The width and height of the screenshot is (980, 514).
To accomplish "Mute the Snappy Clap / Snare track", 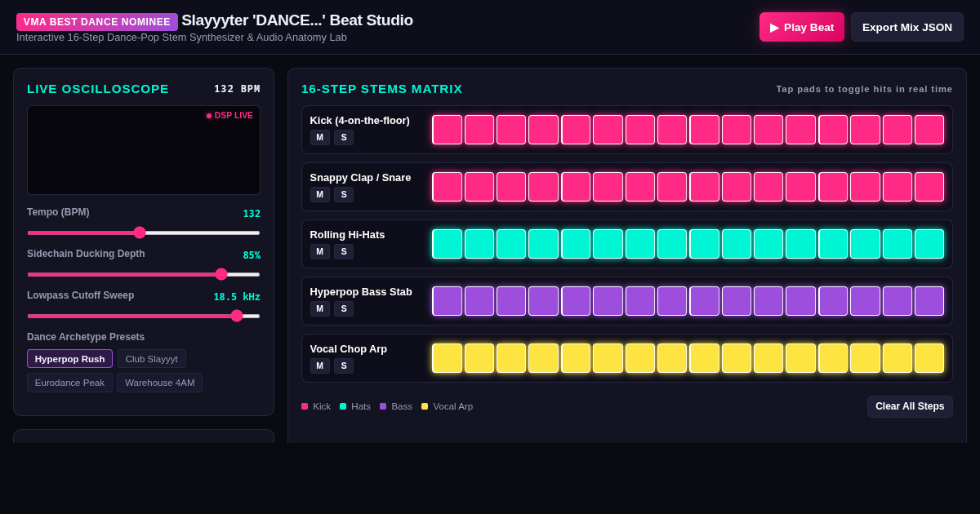I will (320, 195).
